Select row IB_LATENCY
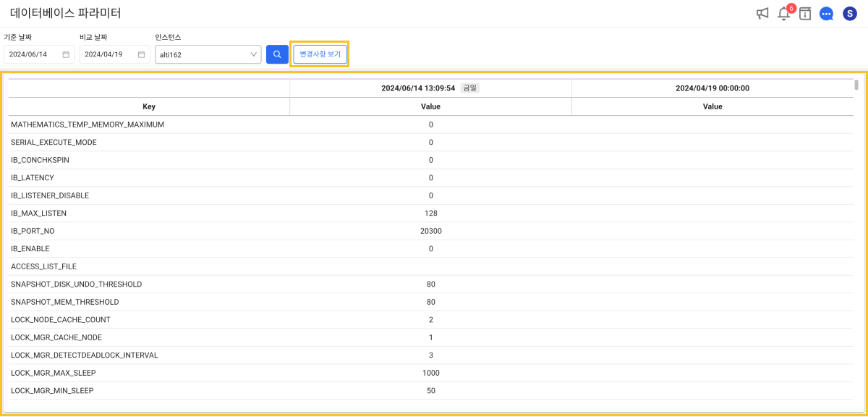This screenshot has width=868, height=417. point(431,177)
